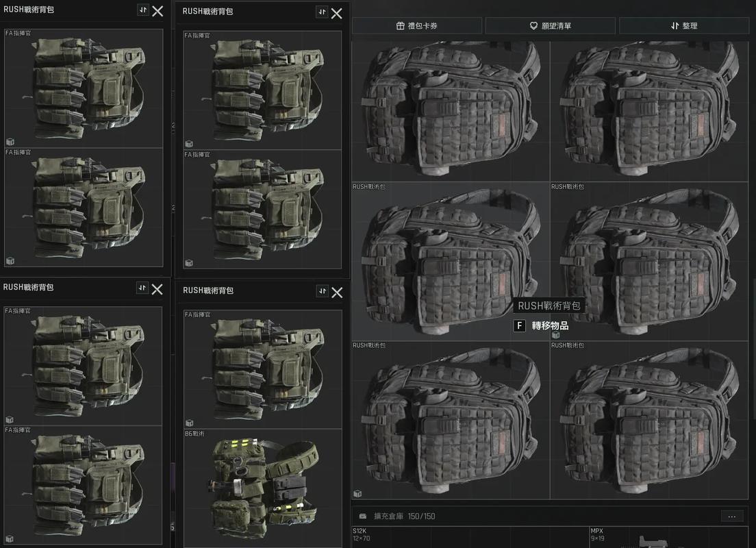The image size is (756, 548).
Task: Click sort arrows of upper-left RUSH戰術背包 window
Action: click(x=142, y=10)
